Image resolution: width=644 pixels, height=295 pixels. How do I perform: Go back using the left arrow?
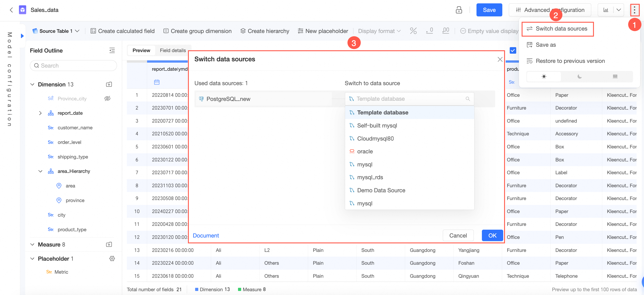click(x=11, y=10)
